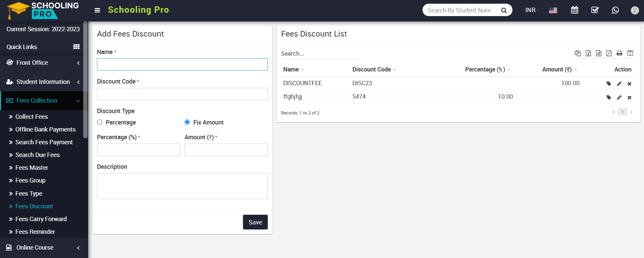Delete the ffghjfgj discount row
Image resolution: width=644 pixels, height=258 pixels.
click(630, 98)
